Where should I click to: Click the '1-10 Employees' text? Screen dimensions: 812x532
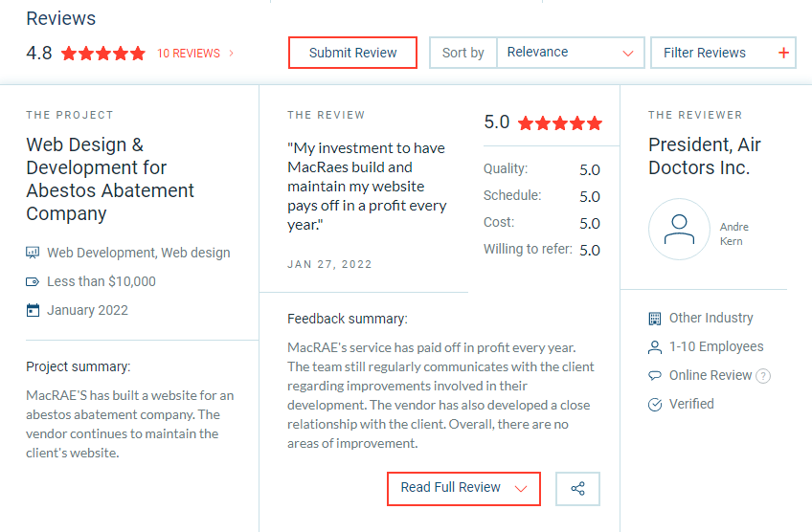(716, 346)
